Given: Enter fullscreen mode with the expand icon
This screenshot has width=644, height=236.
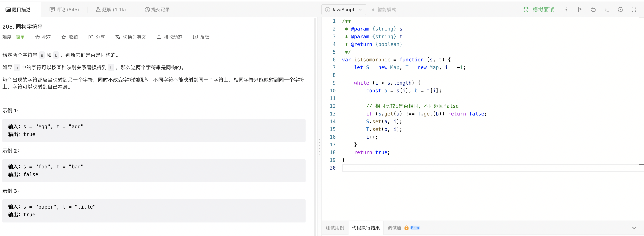Looking at the screenshot, I should [x=634, y=10].
